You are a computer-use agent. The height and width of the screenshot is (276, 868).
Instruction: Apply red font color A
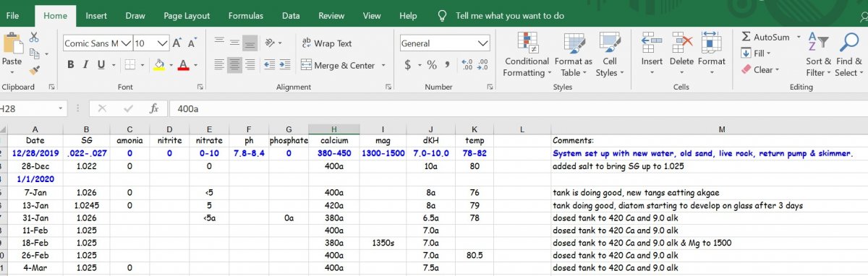coord(183,65)
